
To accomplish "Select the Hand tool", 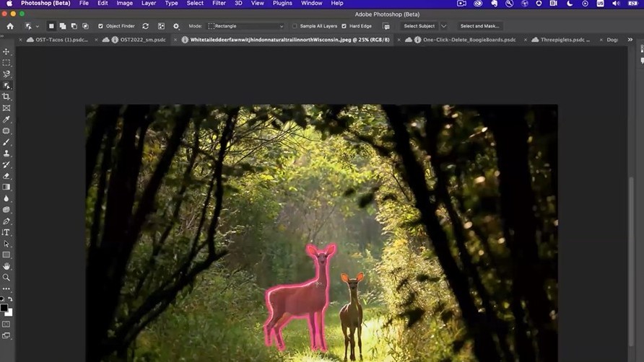I will tap(6, 266).
